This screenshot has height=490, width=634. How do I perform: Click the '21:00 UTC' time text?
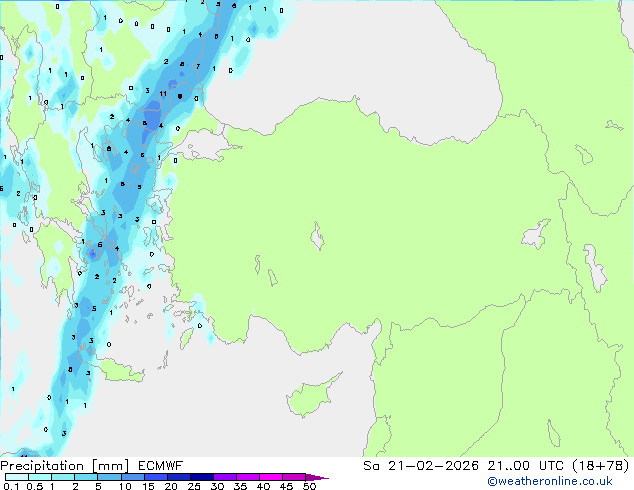[x=525, y=466]
